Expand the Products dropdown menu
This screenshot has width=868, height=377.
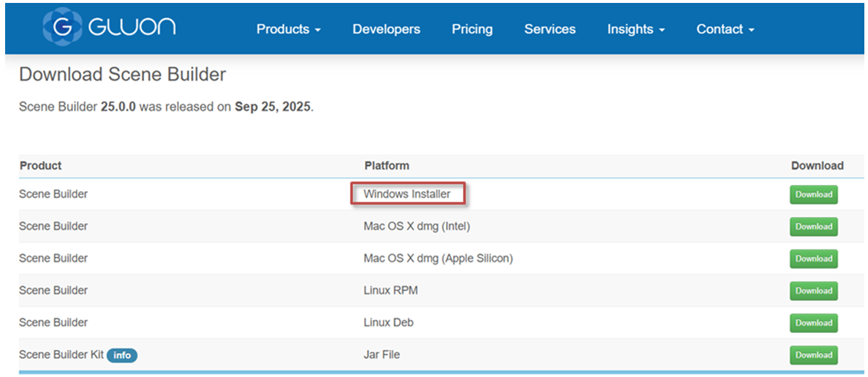click(x=288, y=29)
